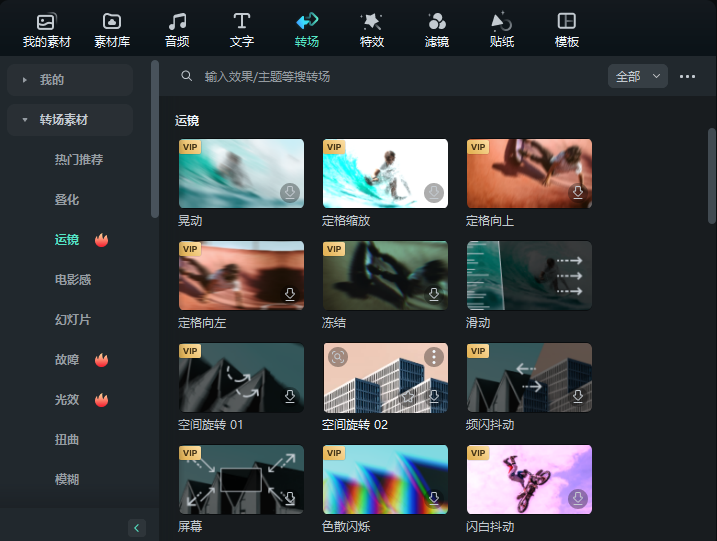Click the transition search input field
This screenshot has width=717, height=541.
400,76
